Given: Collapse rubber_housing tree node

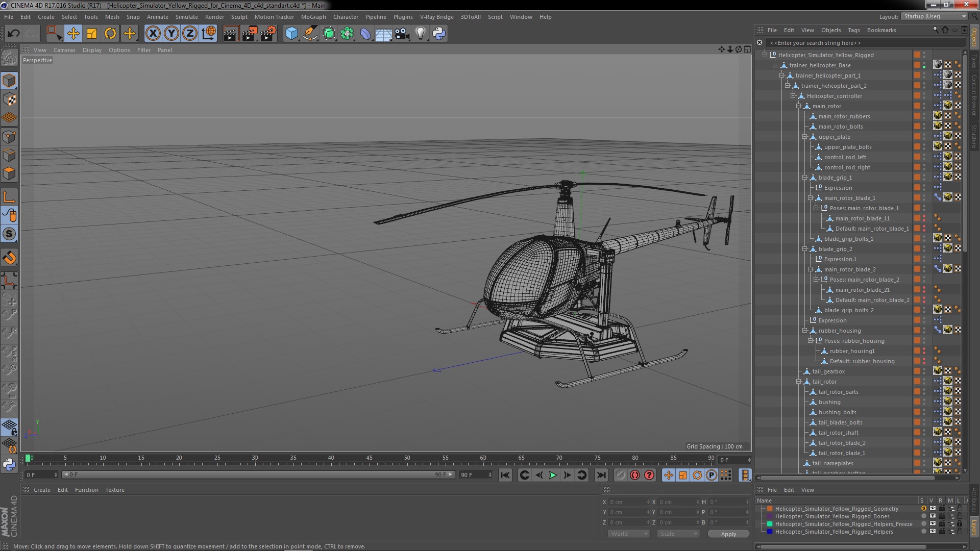Looking at the screenshot, I should (805, 331).
